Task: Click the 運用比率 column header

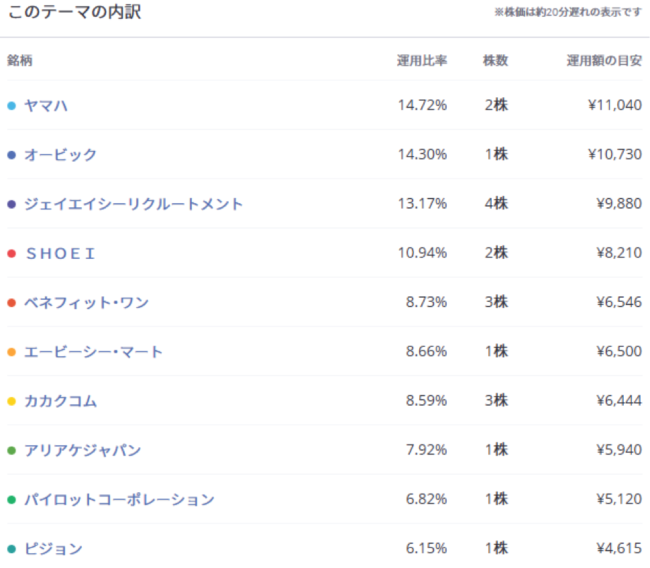Action: 422,60
